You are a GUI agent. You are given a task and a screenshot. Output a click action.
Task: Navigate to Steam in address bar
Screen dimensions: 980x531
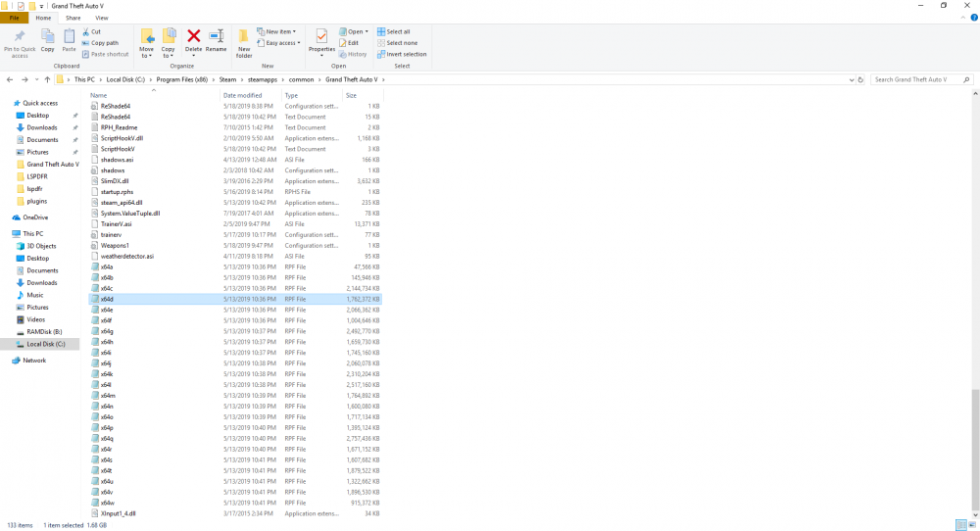[227, 80]
